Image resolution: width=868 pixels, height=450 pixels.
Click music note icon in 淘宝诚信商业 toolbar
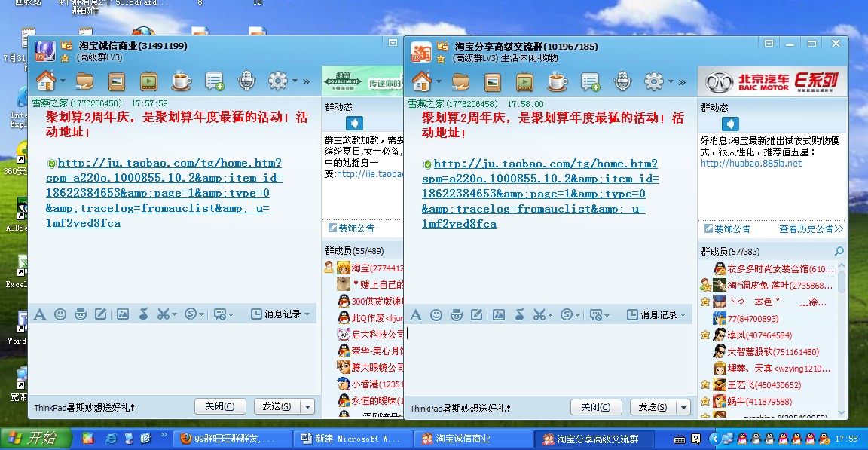tap(143, 314)
